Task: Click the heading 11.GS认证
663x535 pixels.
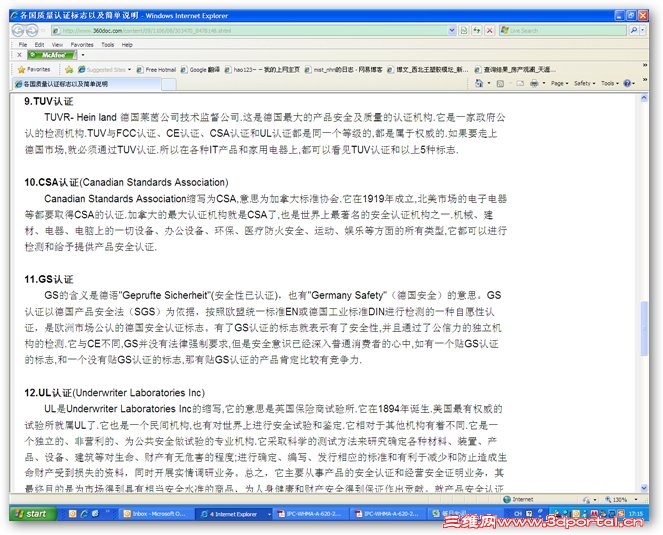Action: click(x=49, y=279)
